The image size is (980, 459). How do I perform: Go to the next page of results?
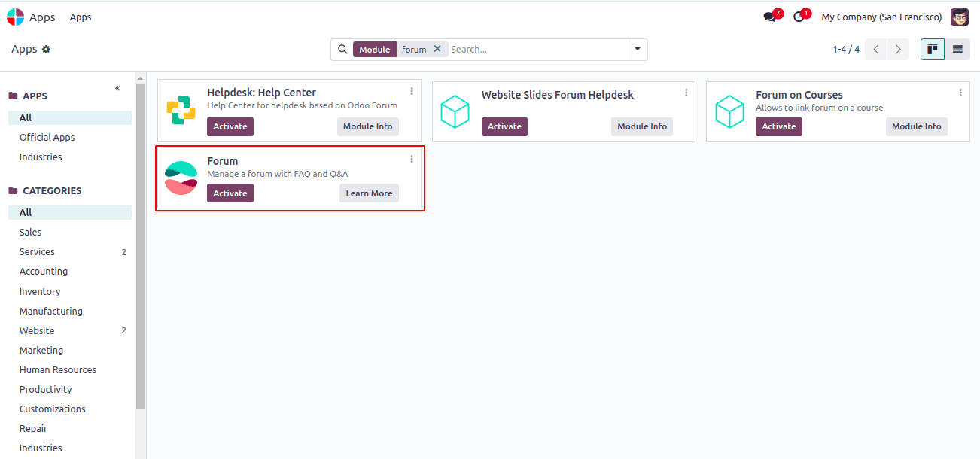coord(897,49)
